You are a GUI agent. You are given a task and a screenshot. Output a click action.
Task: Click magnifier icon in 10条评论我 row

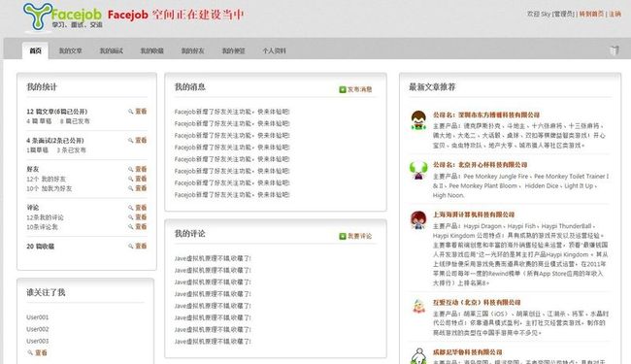(131, 227)
